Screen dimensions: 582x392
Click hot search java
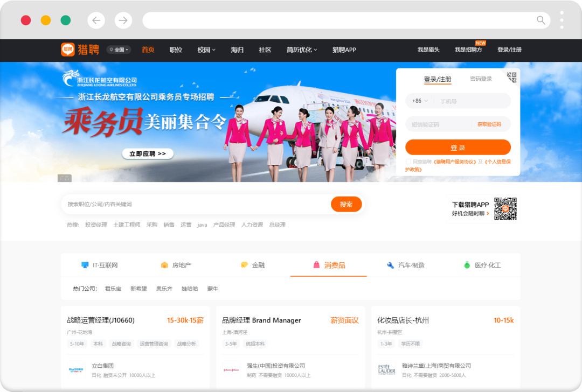tap(202, 225)
